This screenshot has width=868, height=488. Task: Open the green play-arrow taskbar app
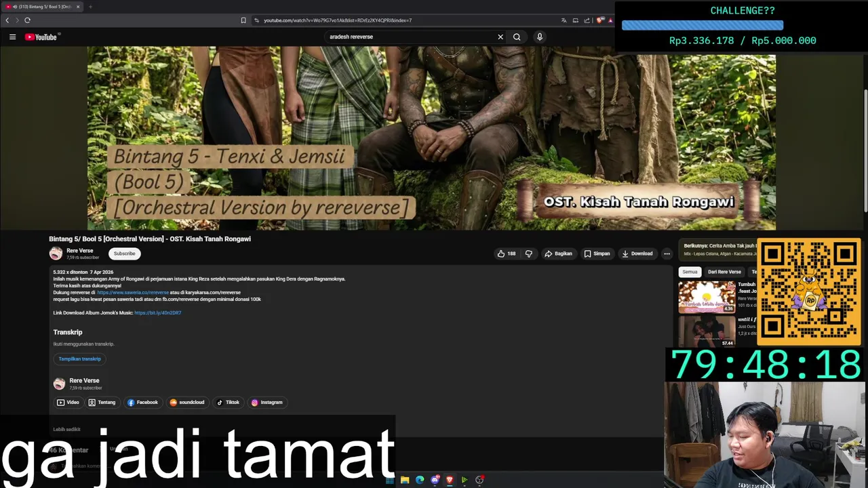[465, 480]
